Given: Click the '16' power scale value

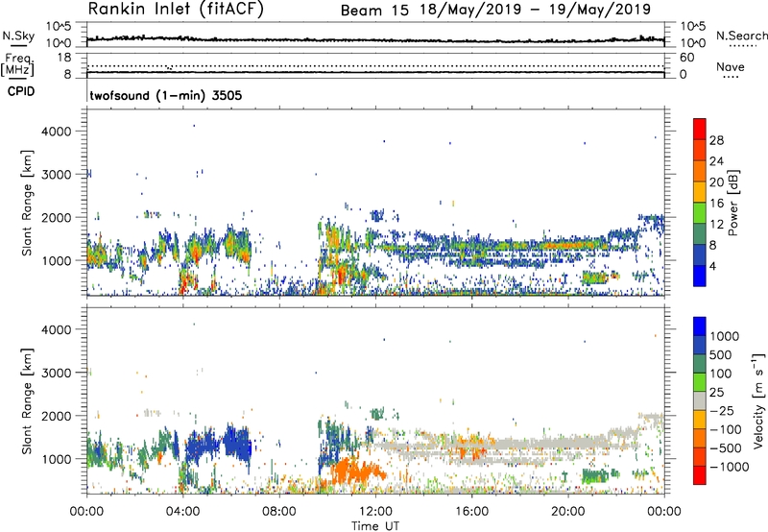Looking at the screenshot, I should point(716,204).
